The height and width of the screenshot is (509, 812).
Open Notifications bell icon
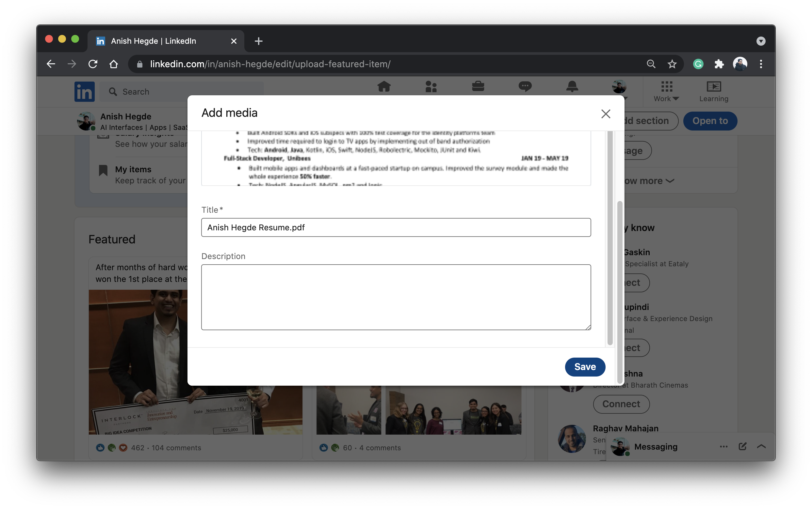(572, 86)
